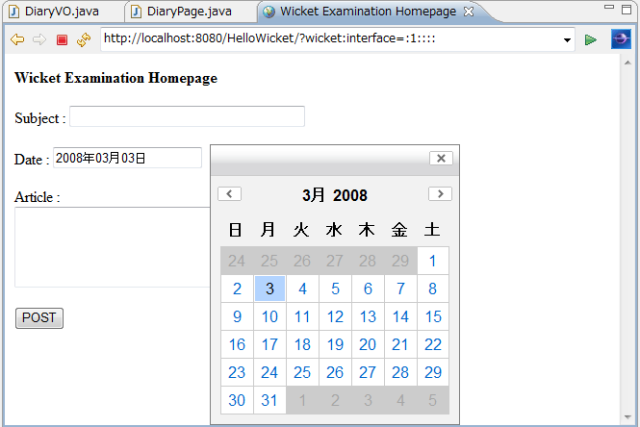The width and height of the screenshot is (640, 427).
Task: Maximize the editor area panel
Action: point(627,9)
